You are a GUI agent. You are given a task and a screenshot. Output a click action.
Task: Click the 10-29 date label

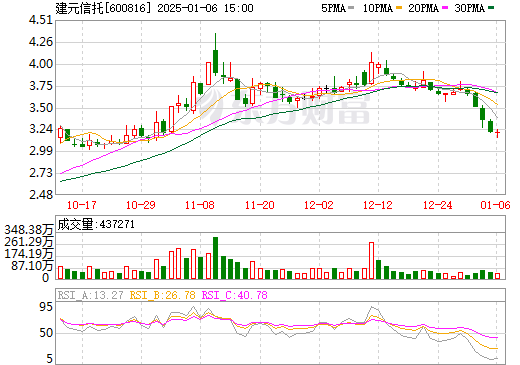point(141,205)
